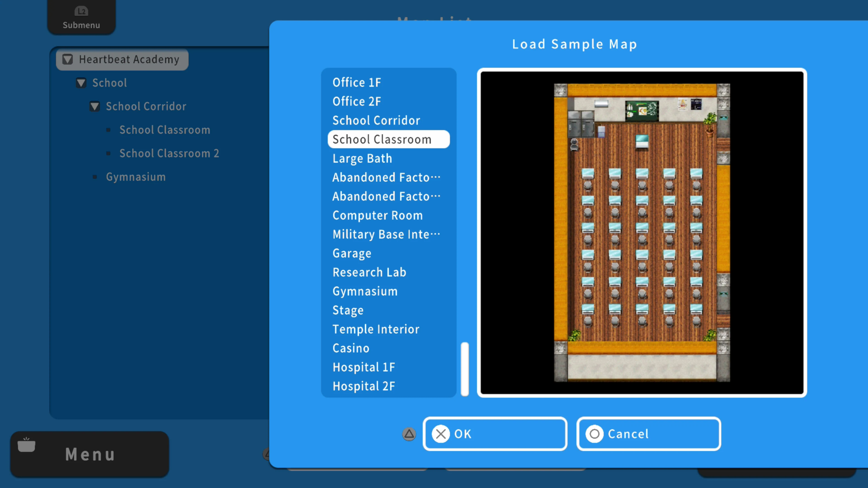Click the bullet icon beside Gymnasium in tree
Screen dimensions: 868x488
(95, 176)
